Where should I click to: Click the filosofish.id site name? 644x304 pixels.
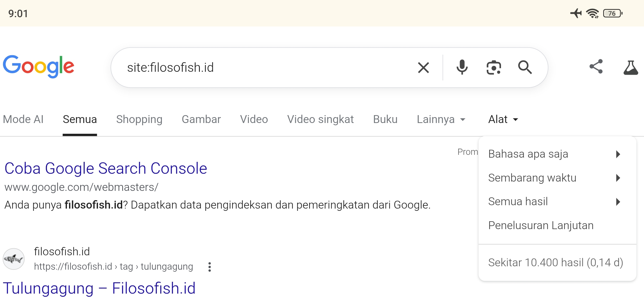click(62, 251)
